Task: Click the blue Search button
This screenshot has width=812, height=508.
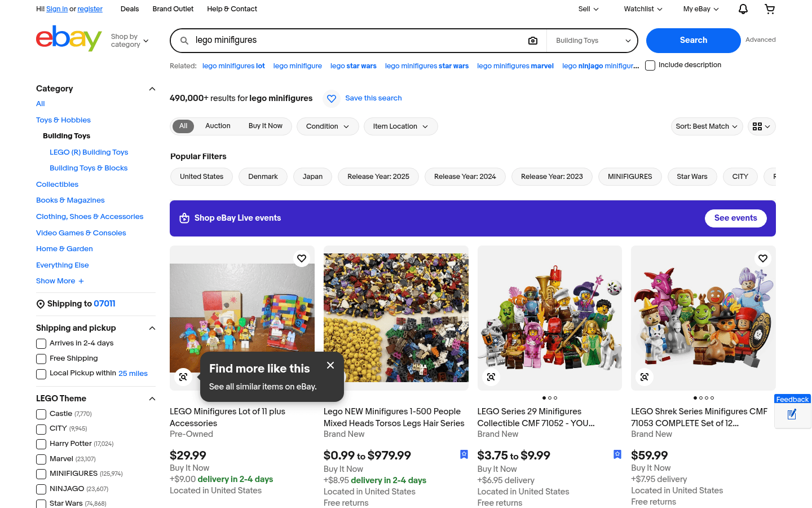Action: tap(693, 41)
